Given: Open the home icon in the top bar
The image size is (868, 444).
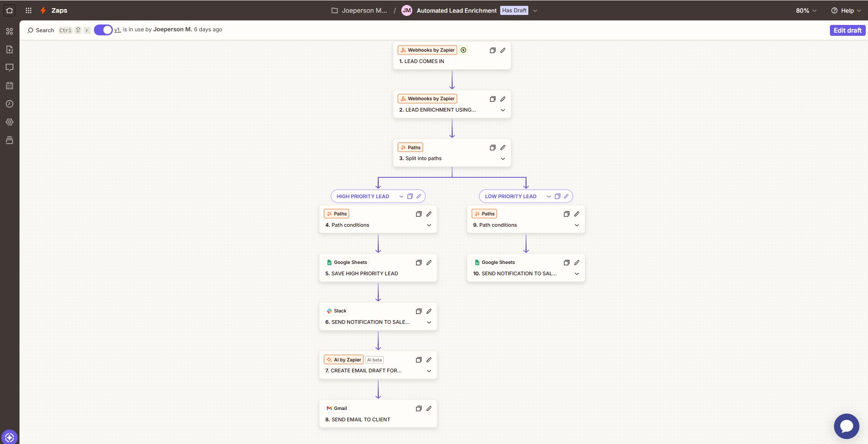Looking at the screenshot, I should pos(10,10).
